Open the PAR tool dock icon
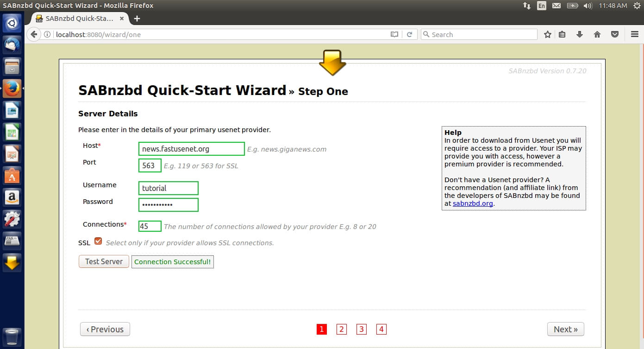 click(12, 241)
